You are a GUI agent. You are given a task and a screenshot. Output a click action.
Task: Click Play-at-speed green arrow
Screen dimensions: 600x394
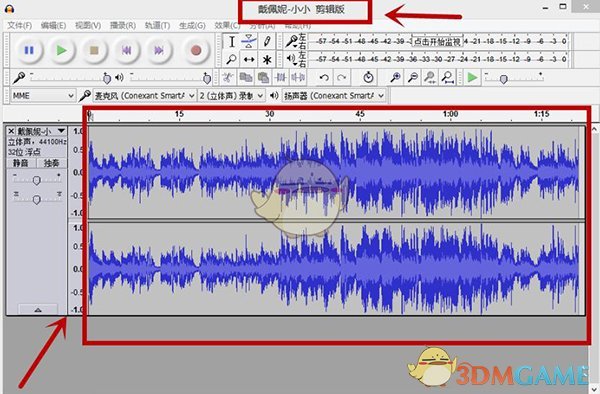[x=473, y=78]
